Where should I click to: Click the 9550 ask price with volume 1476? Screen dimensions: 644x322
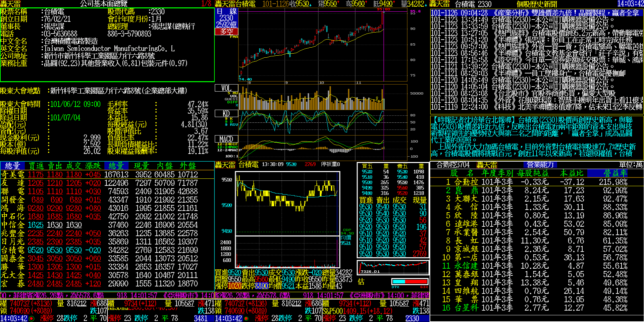coord(402,182)
